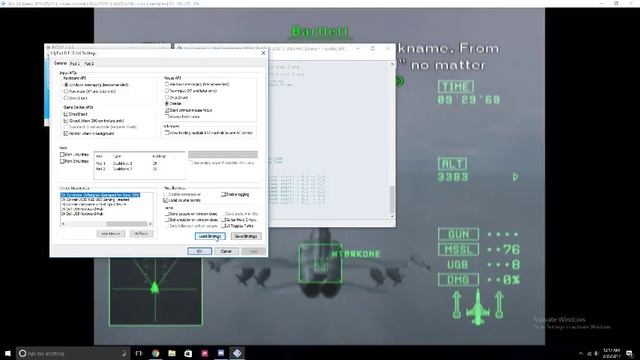Viewport: 640px width, 360px height.
Task: Switch to the General tab
Action: pyautogui.click(x=60, y=63)
